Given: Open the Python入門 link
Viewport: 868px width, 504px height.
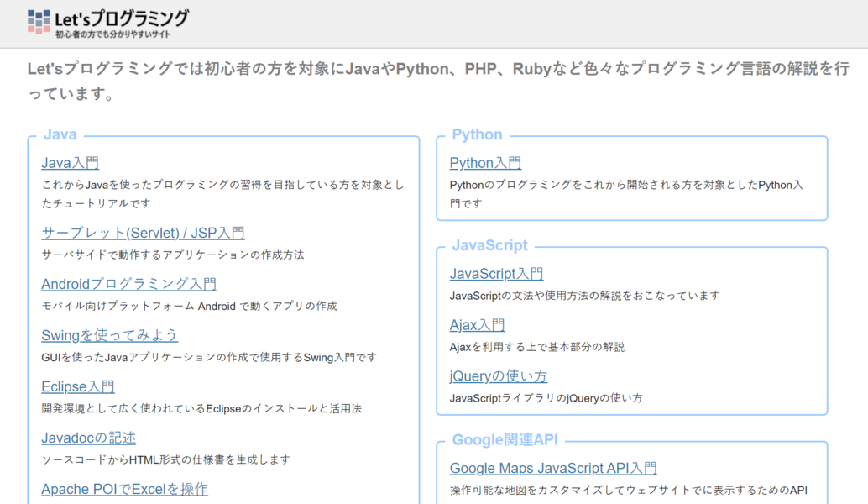Looking at the screenshot, I should [485, 162].
